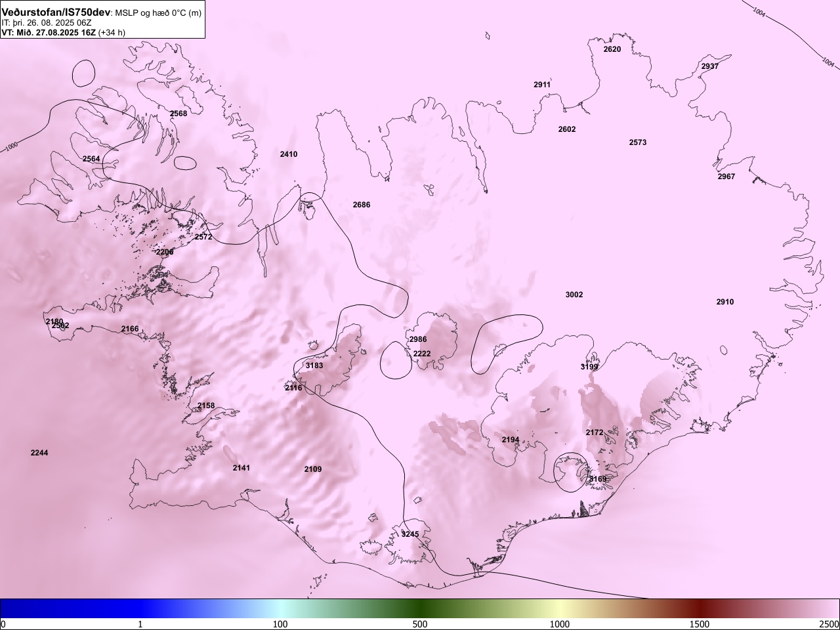Click the 2222 value label

tap(422, 354)
